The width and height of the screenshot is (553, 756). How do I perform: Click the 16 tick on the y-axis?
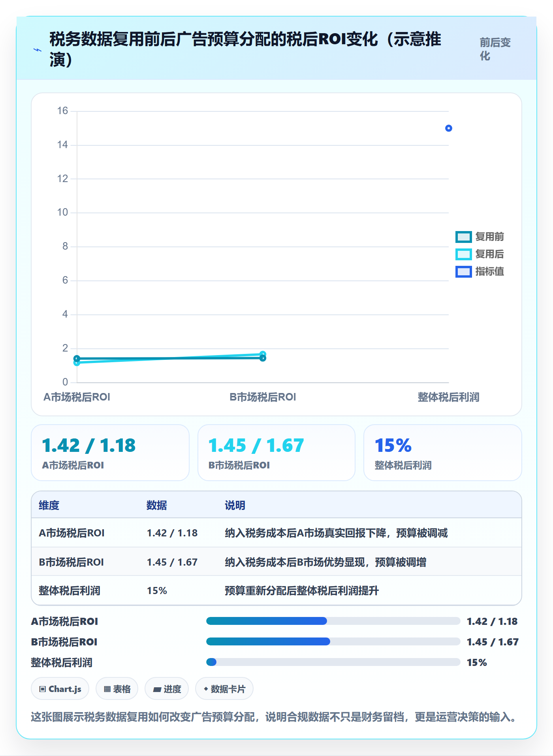62,111
